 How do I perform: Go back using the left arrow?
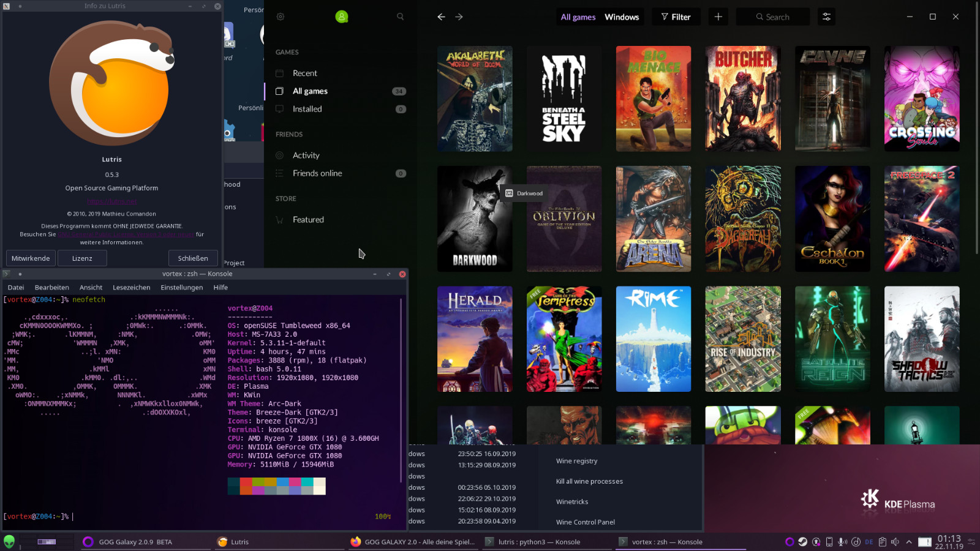pos(441,17)
